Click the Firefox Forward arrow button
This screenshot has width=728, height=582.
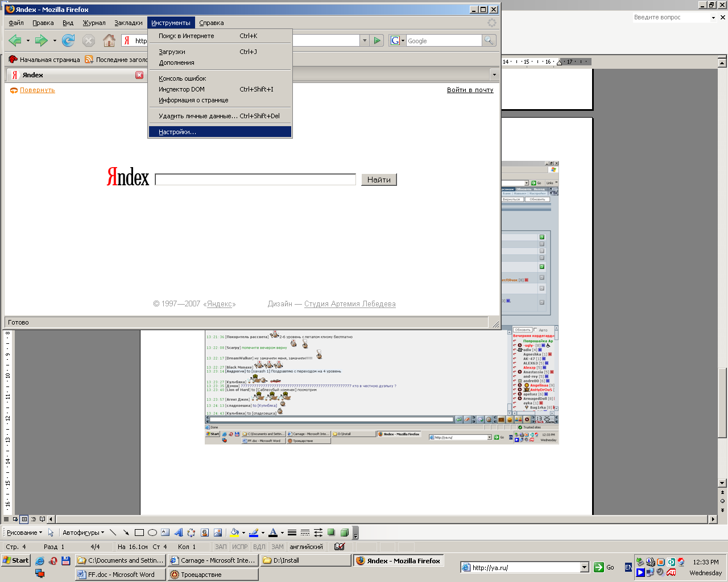(x=41, y=40)
